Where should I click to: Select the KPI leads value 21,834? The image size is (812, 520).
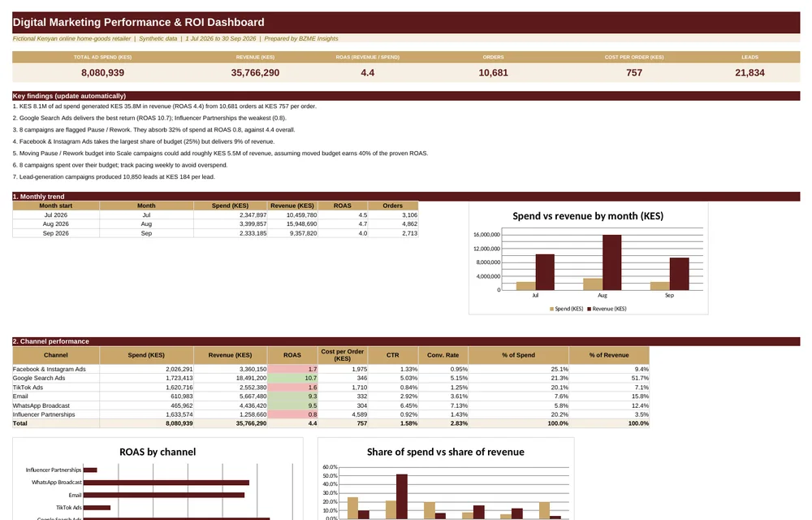click(x=749, y=73)
